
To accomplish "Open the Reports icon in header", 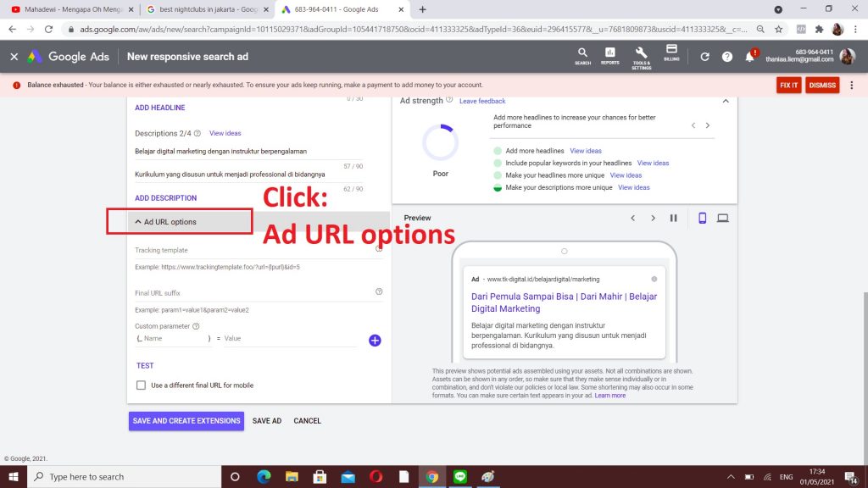I will click(x=609, y=53).
